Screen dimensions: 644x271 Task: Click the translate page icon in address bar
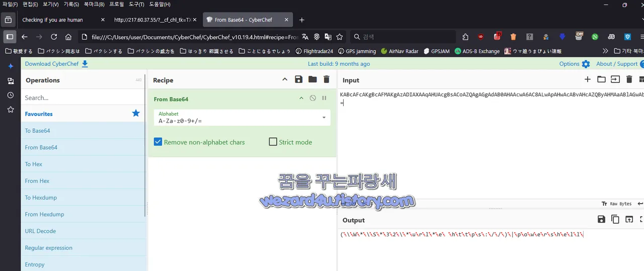click(305, 37)
